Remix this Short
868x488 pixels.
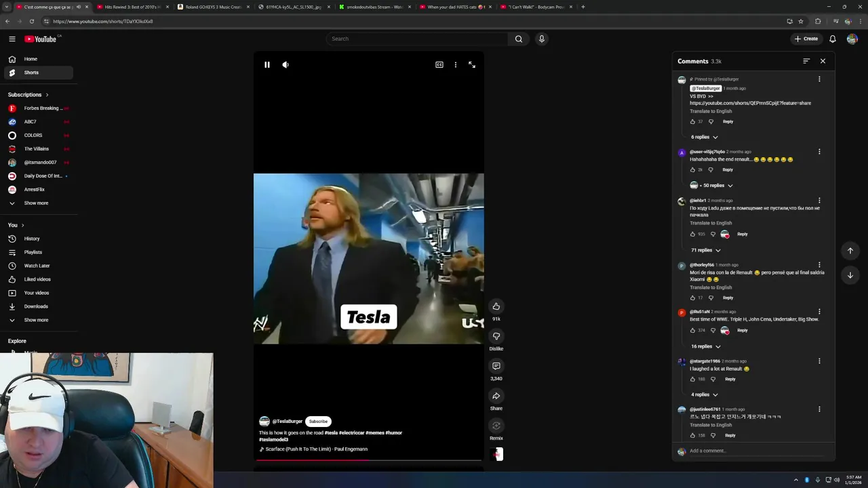pos(496,426)
